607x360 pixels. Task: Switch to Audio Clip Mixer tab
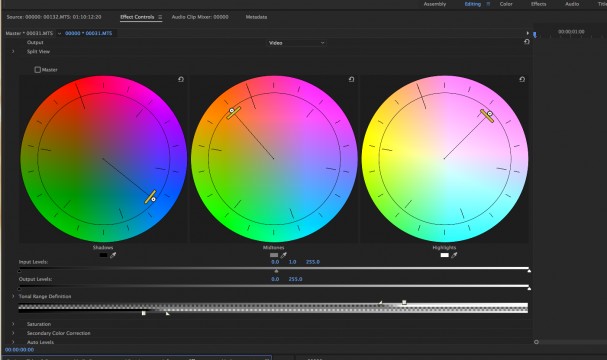pyautogui.click(x=200, y=17)
